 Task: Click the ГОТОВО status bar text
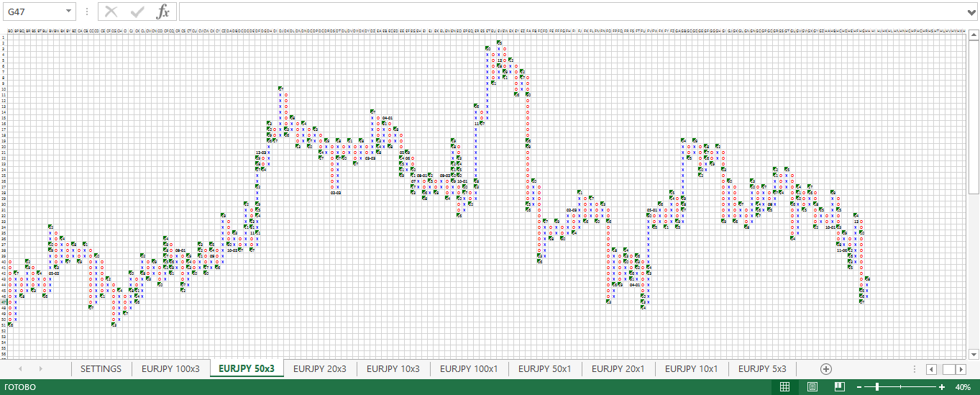point(19,387)
